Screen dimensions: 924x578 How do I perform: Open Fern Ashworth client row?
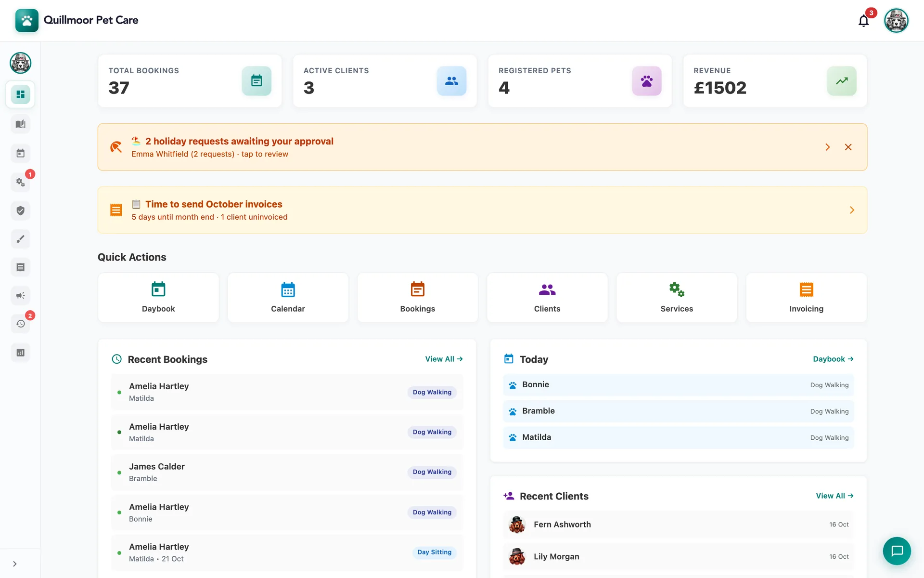pyautogui.click(x=678, y=525)
